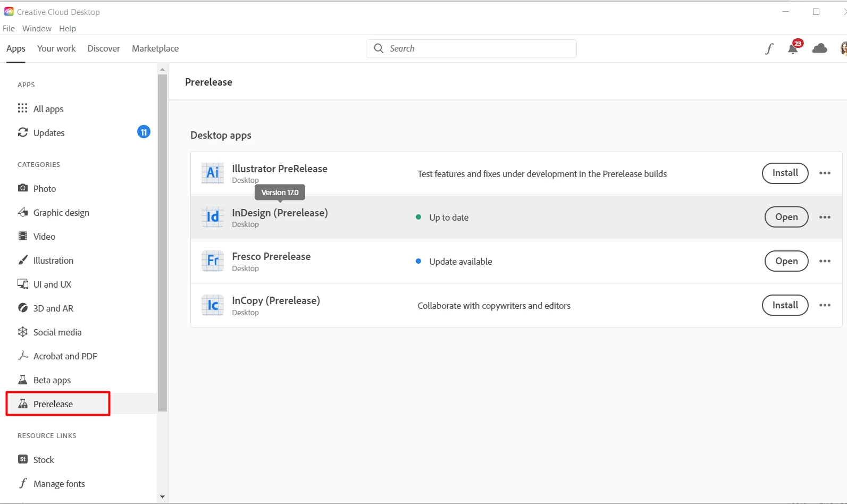847x504 pixels.
Task: Click the sidebar scroll down arrow
Action: pyautogui.click(x=162, y=497)
